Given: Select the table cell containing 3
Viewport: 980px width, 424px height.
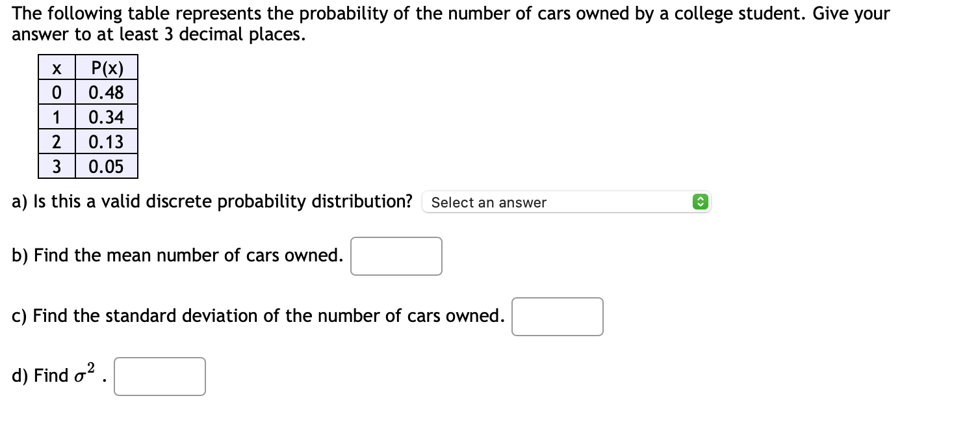Looking at the screenshot, I should [x=55, y=166].
